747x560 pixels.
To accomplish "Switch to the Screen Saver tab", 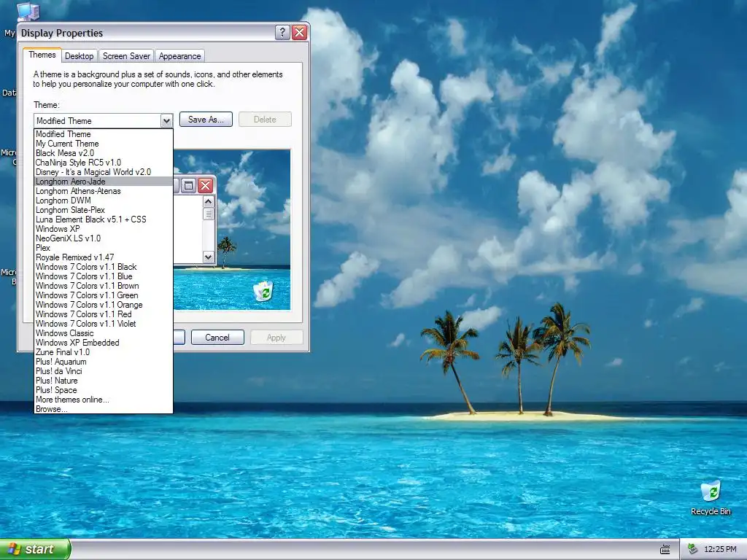I will click(x=126, y=56).
